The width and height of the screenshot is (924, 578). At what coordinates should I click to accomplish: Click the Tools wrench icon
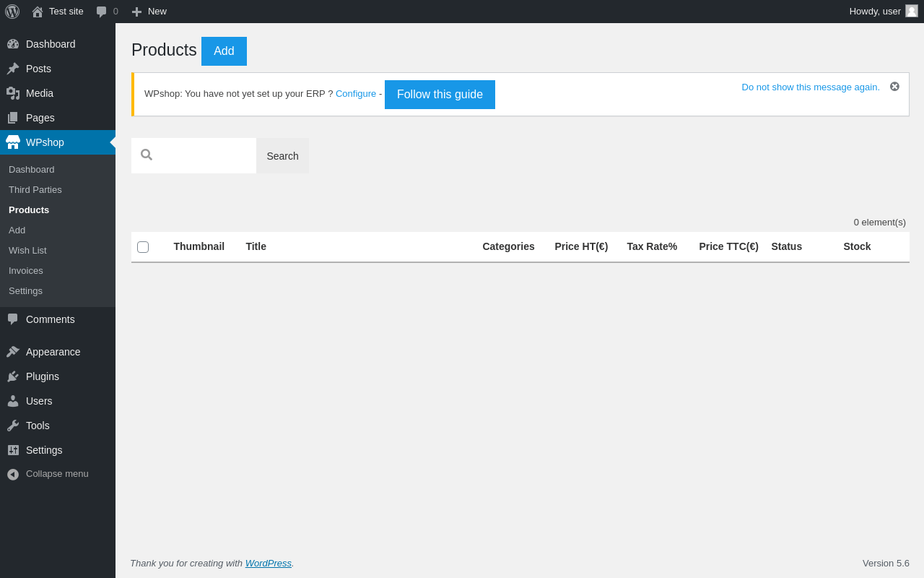pos(13,426)
